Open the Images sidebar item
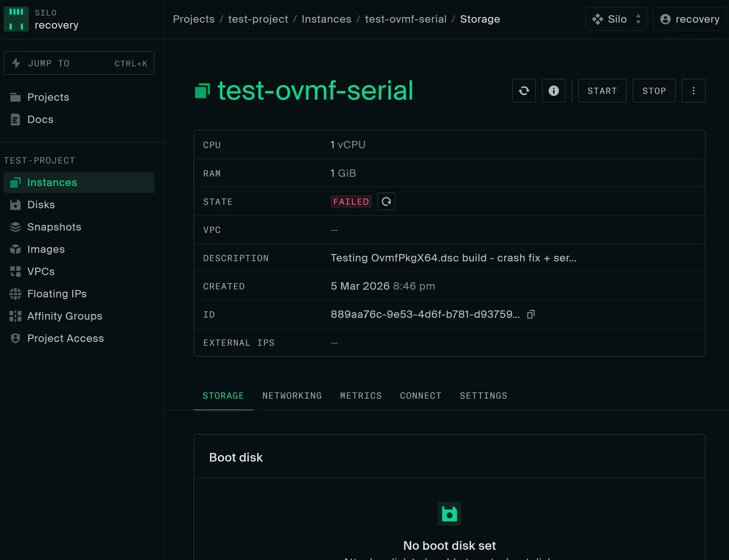This screenshot has height=560, width=729. [x=46, y=249]
